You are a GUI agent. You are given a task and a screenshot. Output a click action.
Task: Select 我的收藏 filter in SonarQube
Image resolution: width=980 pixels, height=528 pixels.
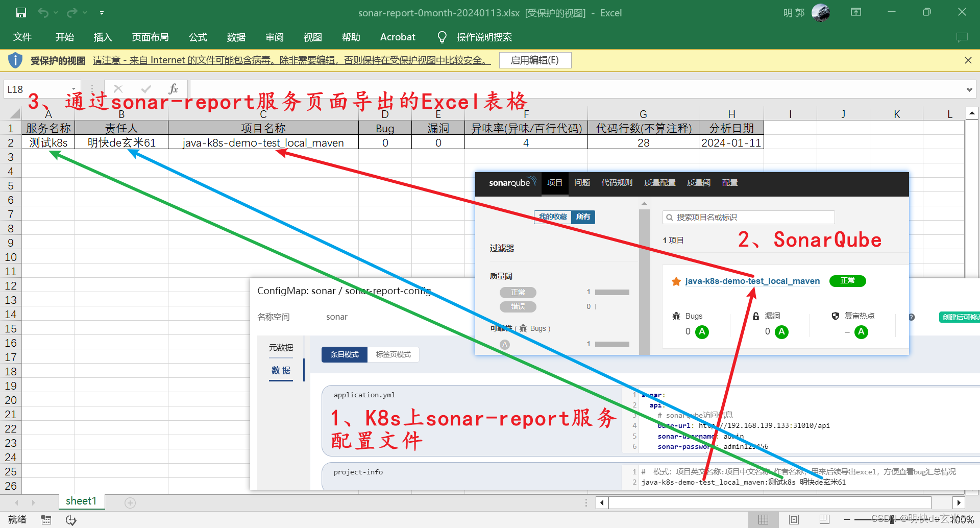click(x=553, y=217)
